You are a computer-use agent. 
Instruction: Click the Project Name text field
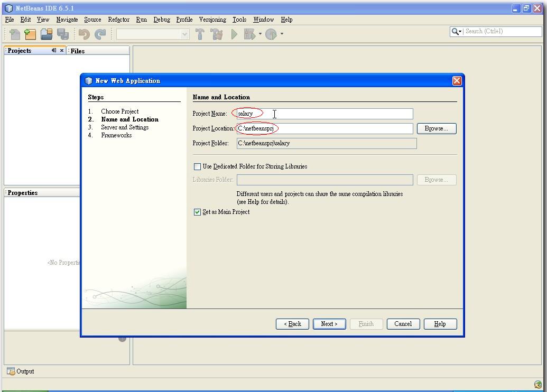coord(325,114)
